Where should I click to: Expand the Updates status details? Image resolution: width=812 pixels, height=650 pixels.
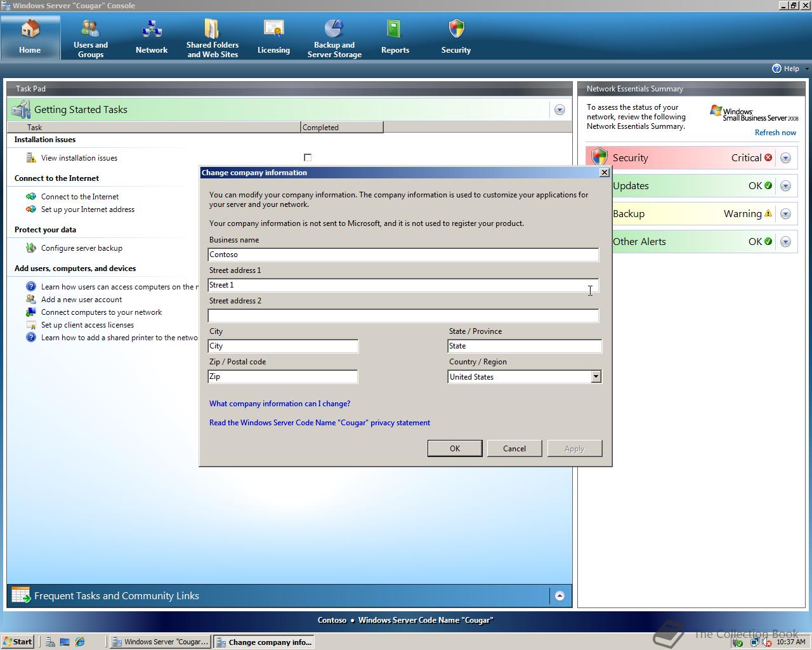coord(785,186)
